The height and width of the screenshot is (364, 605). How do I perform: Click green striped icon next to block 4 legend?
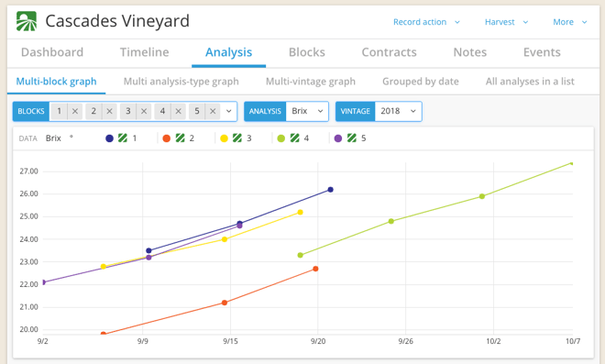tap(295, 138)
